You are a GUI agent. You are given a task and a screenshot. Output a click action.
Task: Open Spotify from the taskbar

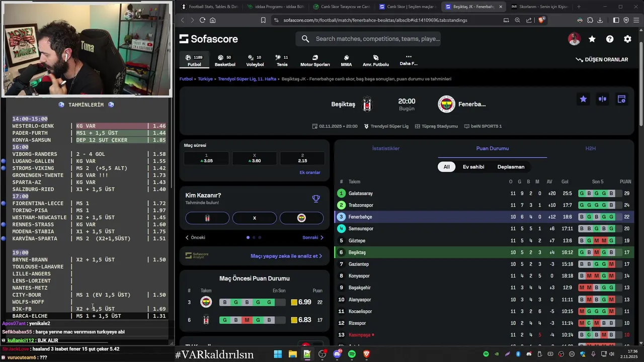352,354
